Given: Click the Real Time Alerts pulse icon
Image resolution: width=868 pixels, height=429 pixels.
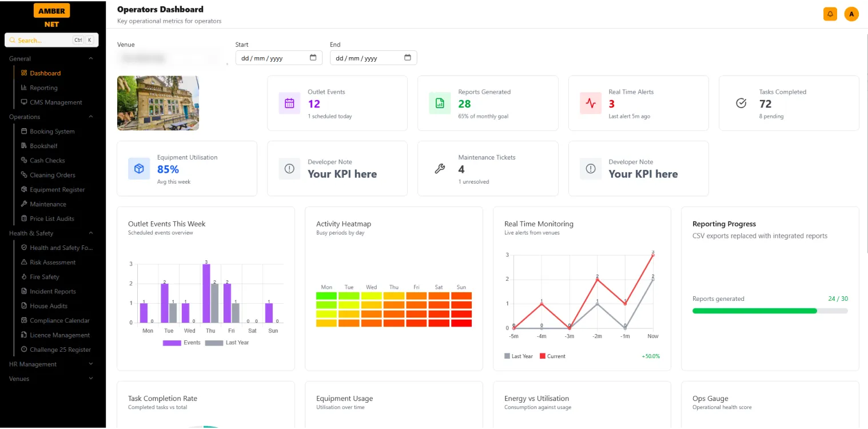Looking at the screenshot, I should coord(590,104).
